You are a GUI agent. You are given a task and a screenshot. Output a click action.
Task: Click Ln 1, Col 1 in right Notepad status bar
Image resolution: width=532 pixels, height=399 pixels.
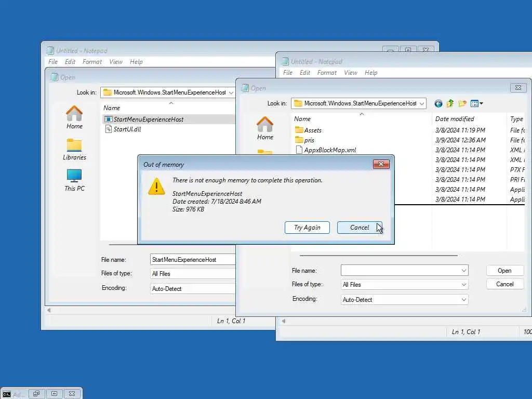click(466, 332)
